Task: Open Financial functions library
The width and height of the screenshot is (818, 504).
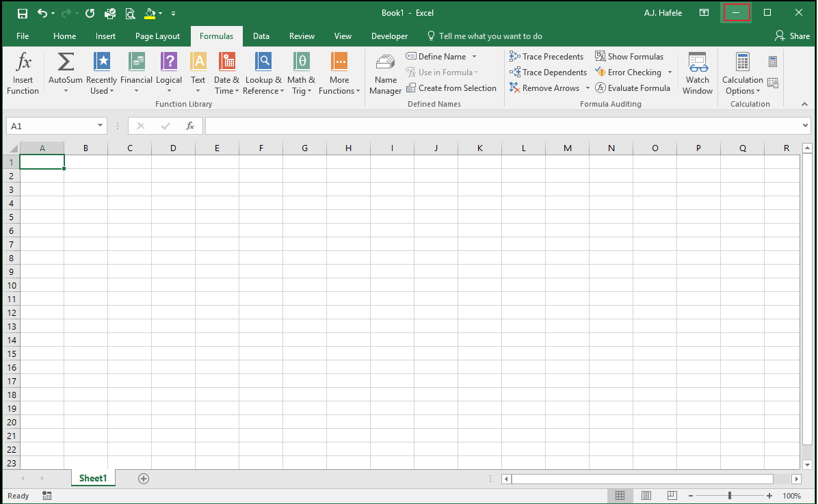Action: [136, 73]
